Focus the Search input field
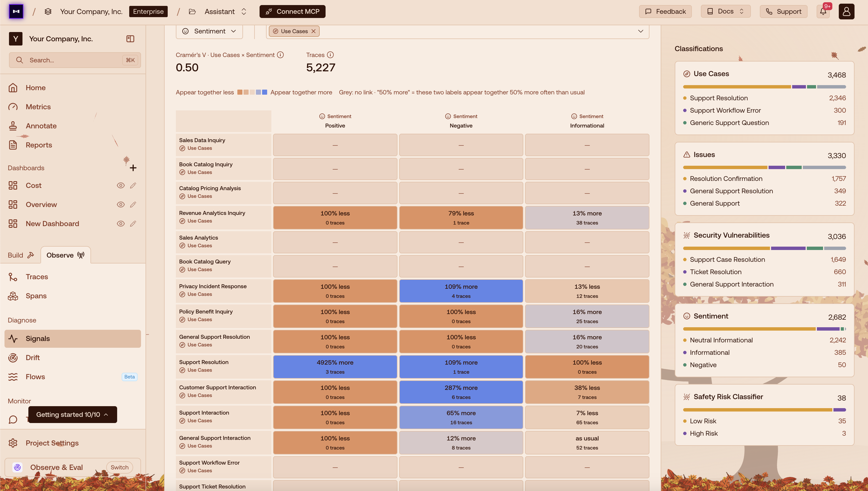 pos(75,60)
